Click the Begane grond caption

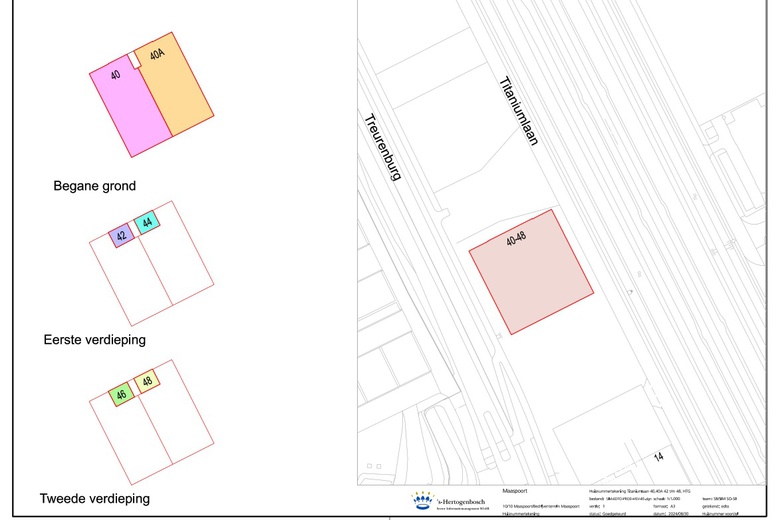(x=95, y=186)
